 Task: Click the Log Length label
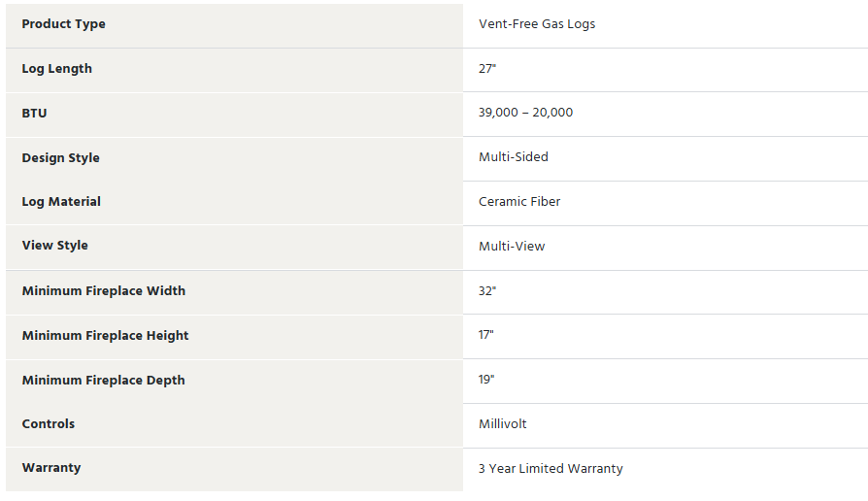tap(56, 69)
